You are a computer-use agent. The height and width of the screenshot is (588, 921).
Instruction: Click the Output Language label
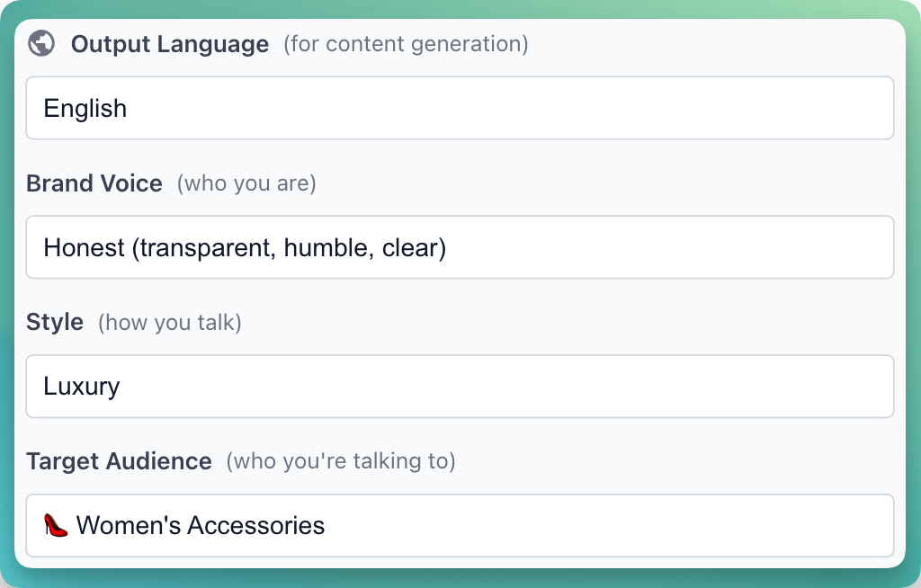[x=170, y=44]
